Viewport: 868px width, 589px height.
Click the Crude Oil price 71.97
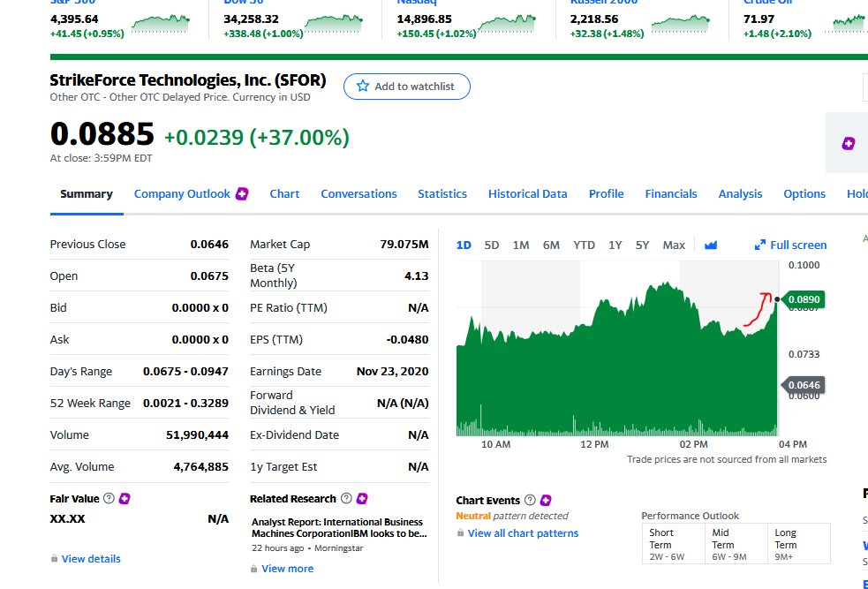pos(759,19)
